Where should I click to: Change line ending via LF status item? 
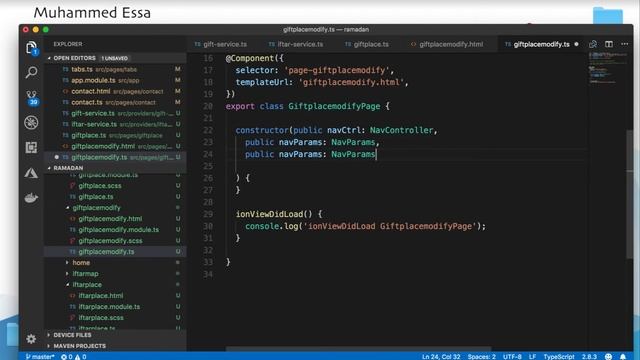(533, 356)
